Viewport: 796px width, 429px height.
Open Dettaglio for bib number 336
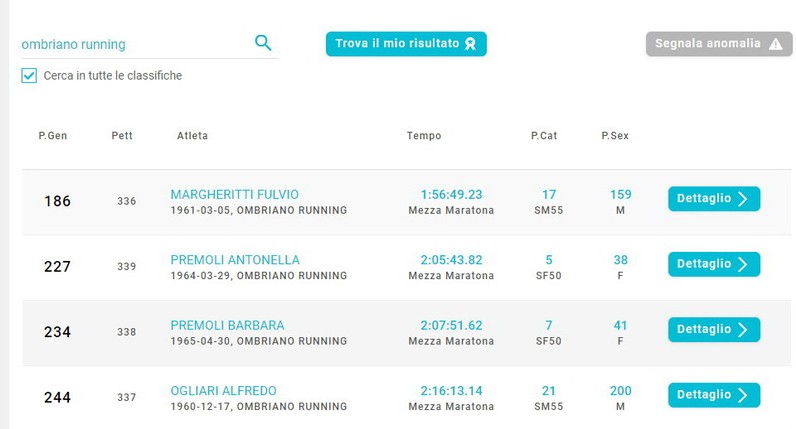[714, 199]
